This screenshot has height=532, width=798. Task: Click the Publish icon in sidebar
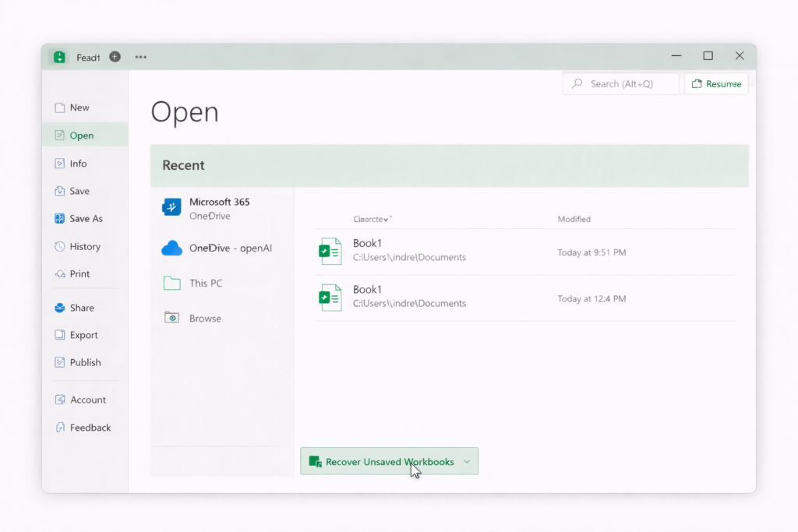(59, 362)
